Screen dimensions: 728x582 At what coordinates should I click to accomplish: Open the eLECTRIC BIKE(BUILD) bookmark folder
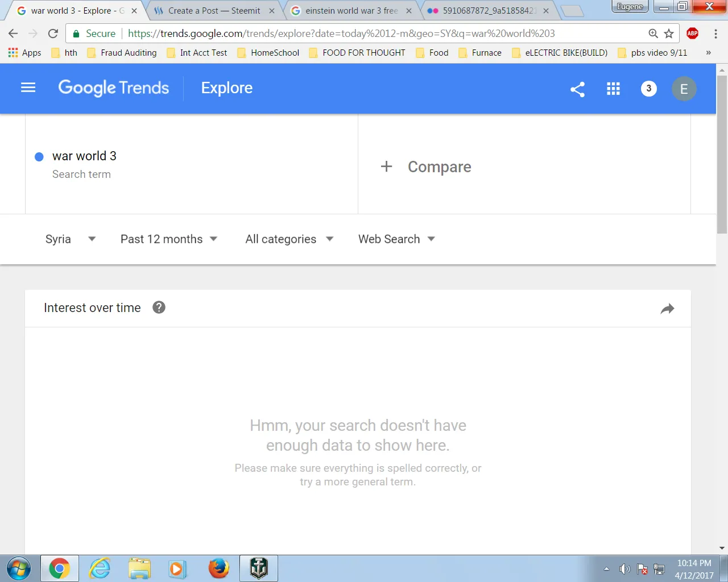(560, 53)
